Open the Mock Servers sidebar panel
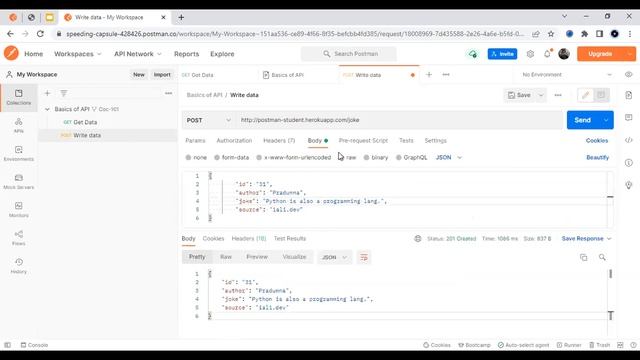Screen dimensions: 640x360 tap(19, 182)
